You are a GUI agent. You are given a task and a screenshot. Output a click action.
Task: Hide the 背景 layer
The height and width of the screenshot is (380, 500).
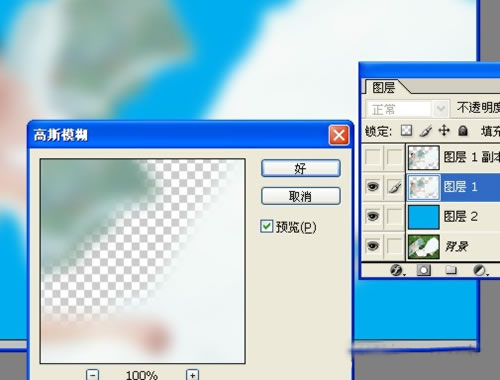click(x=372, y=246)
